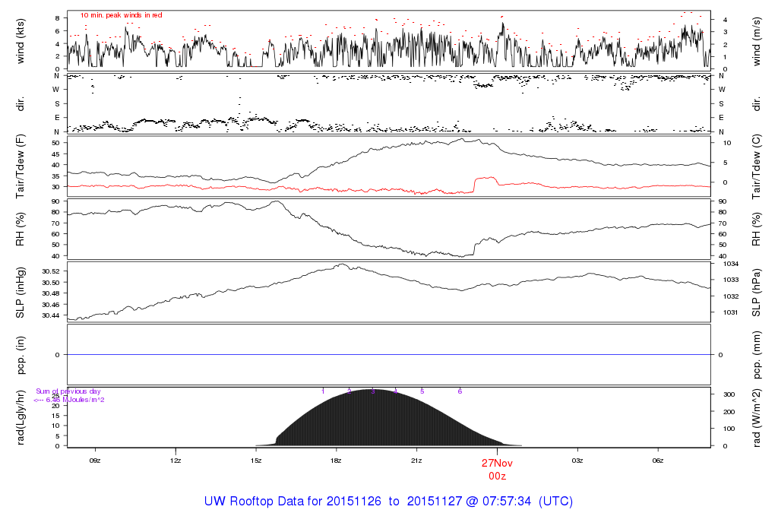Screen dimensions: 778x532
Task: Click the 'RH (%)' left axis label
Action: [21, 230]
